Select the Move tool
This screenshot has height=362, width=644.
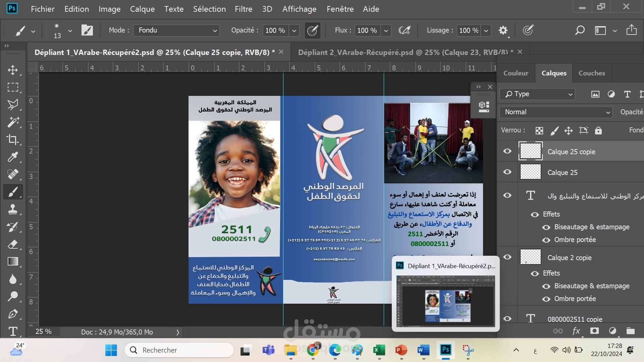pyautogui.click(x=13, y=70)
